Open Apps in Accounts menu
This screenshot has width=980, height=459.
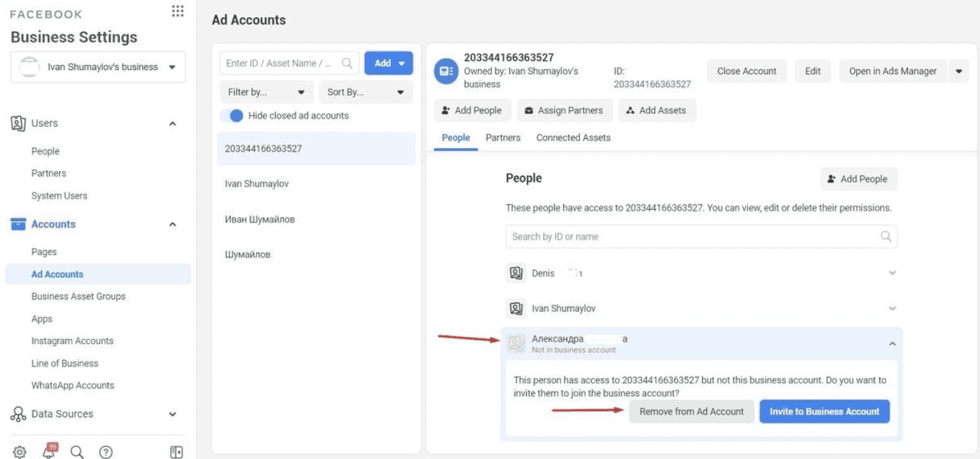[42, 319]
